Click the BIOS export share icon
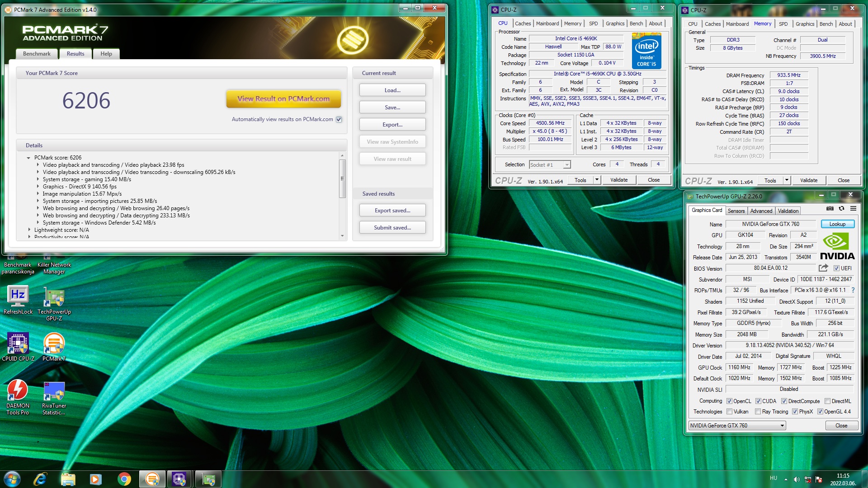This screenshot has height=488, width=868. pyautogui.click(x=823, y=268)
